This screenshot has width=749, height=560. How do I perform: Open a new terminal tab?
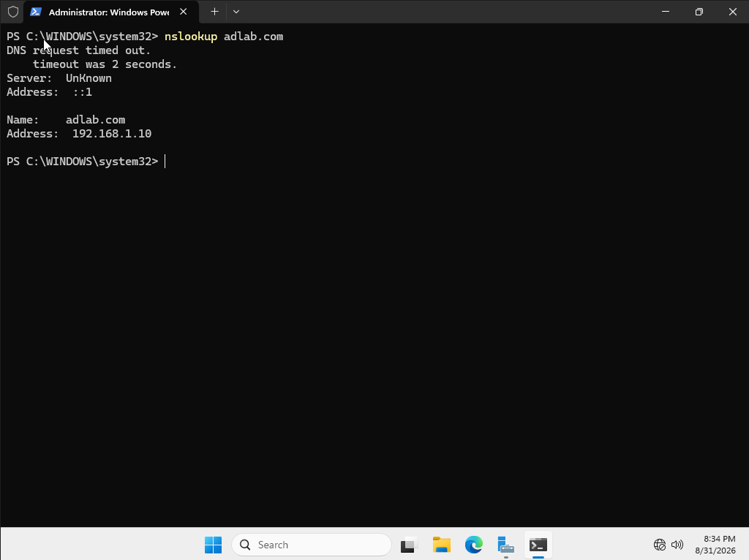pos(214,12)
